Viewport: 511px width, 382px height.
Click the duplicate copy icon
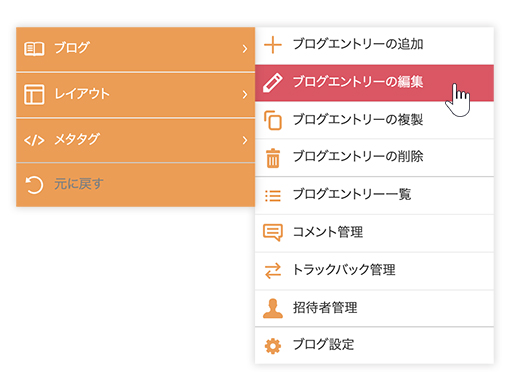point(273,120)
